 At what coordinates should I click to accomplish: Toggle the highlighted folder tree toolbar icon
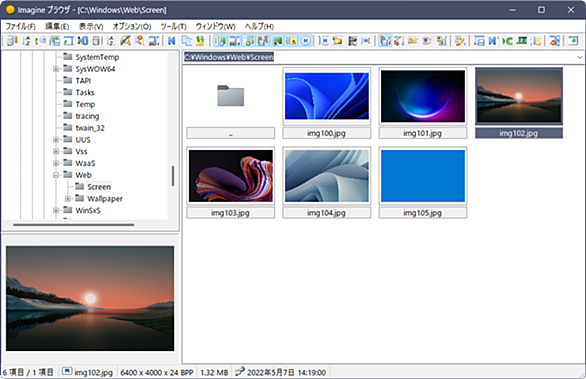click(385, 41)
